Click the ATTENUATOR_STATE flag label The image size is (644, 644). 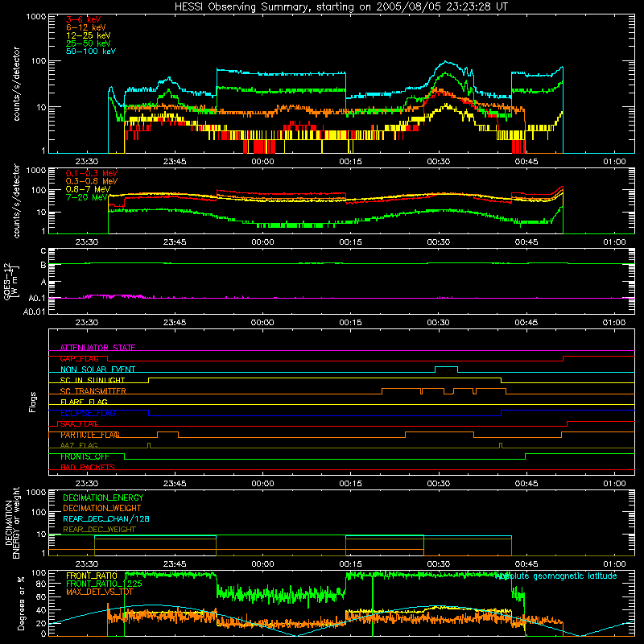click(97, 348)
